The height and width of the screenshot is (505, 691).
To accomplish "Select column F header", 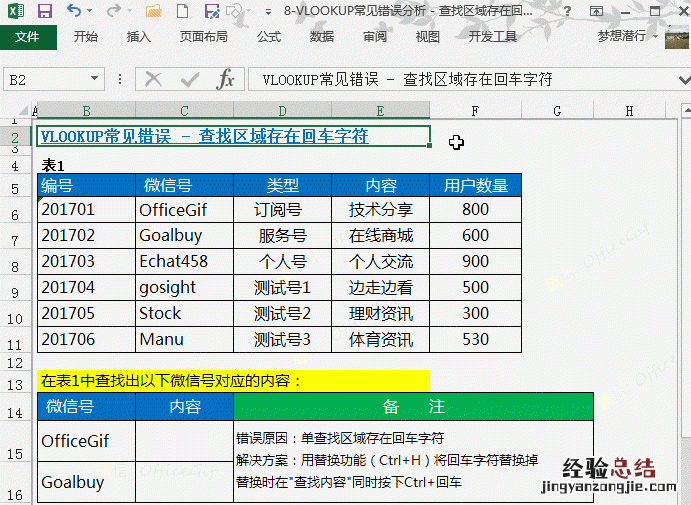I will pyautogui.click(x=475, y=111).
